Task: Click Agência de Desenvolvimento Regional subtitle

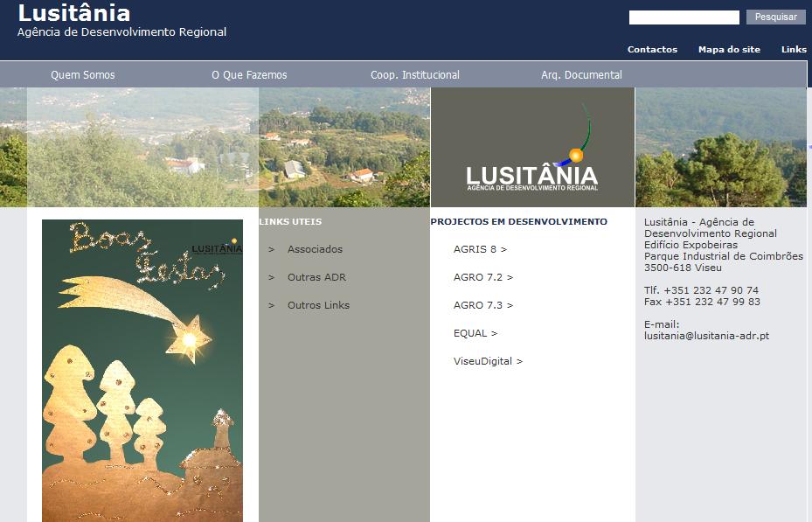Action: coord(121,31)
